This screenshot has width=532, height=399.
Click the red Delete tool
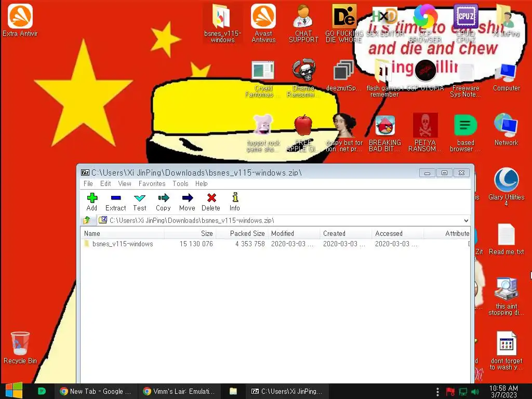[x=211, y=202]
